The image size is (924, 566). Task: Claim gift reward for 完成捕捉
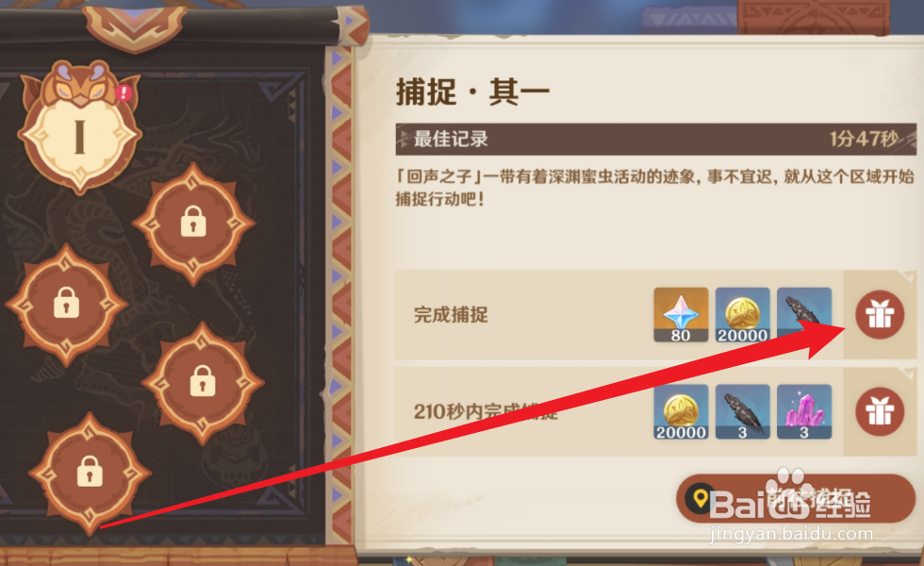coord(880,315)
